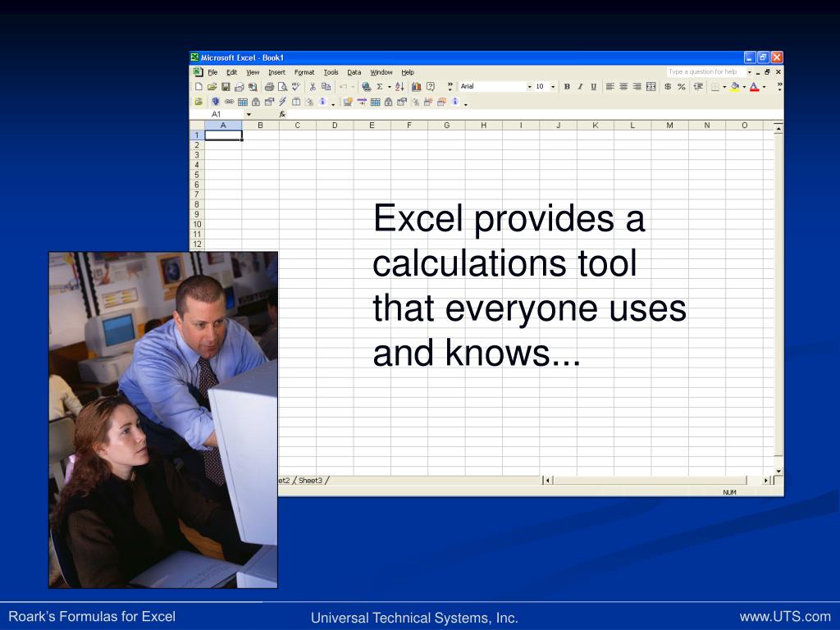Click the Merge and Center icon

(x=651, y=87)
